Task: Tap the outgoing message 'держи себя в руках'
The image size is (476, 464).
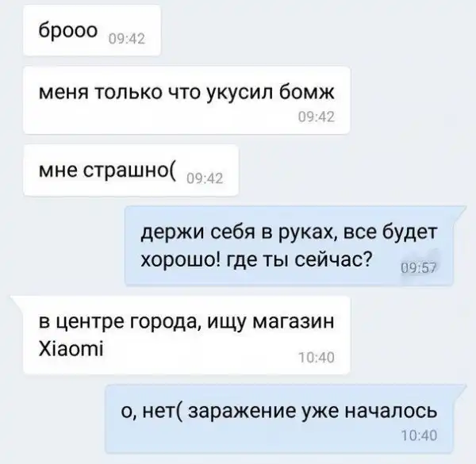Action: [x=289, y=246]
